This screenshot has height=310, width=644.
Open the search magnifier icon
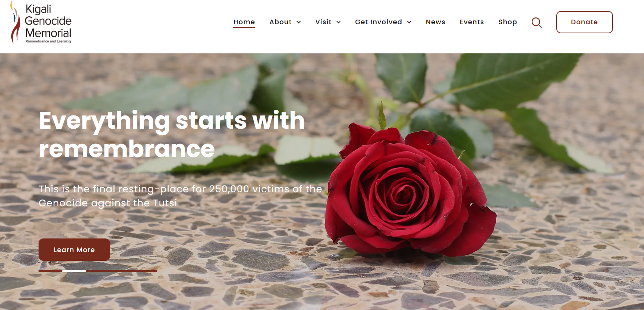(x=536, y=22)
